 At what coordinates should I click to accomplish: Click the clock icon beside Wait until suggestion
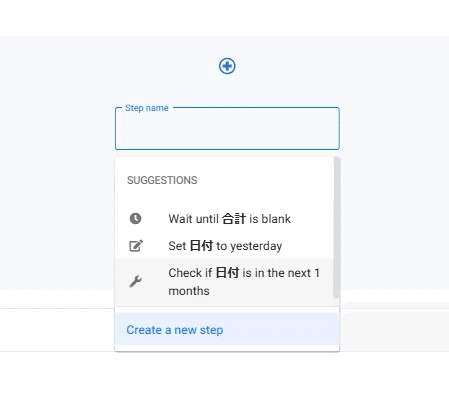click(135, 219)
